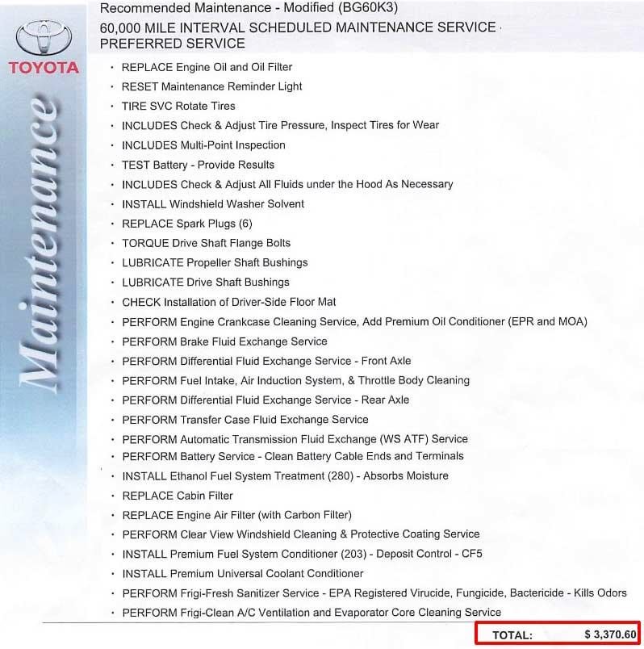Click 'INSTALL Ethanol Fuel System Treatment (280)' line
This screenshot has height=649, width=644.
pos(285,476)
